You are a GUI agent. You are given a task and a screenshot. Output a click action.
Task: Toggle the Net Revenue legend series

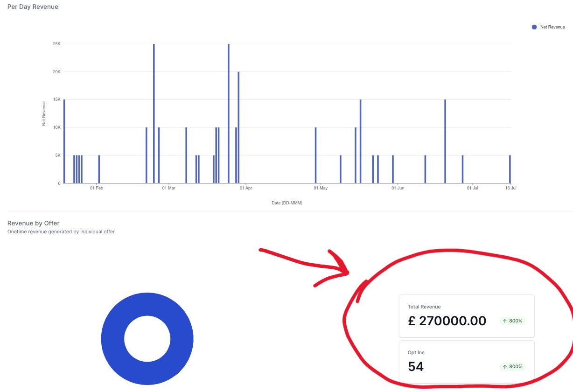pos(548,27)
